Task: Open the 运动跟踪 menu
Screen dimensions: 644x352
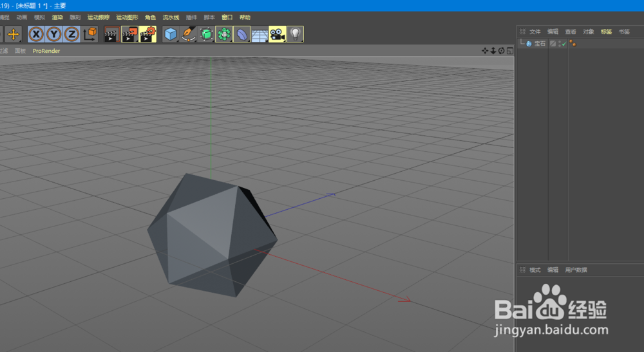Action: coord(99,17)
